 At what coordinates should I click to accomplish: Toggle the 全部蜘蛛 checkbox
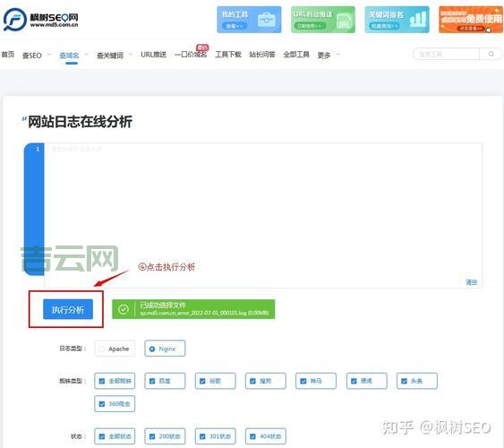coord(115,381)
